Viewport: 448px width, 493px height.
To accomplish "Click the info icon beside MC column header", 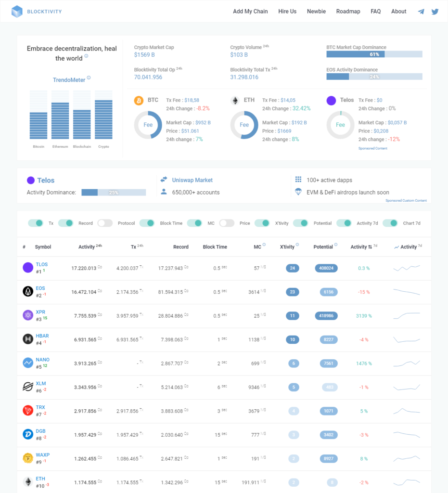I will click(x=264, y=245).
